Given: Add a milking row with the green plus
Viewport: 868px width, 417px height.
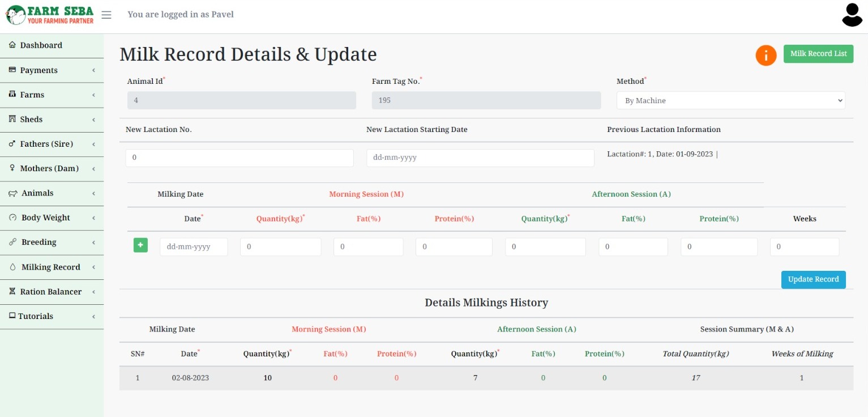Looking at the screenshot, I should click(x=140, y=245).
